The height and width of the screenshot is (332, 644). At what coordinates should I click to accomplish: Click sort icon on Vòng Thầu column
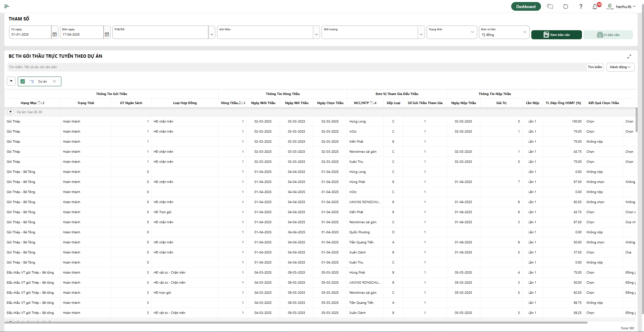240,103
